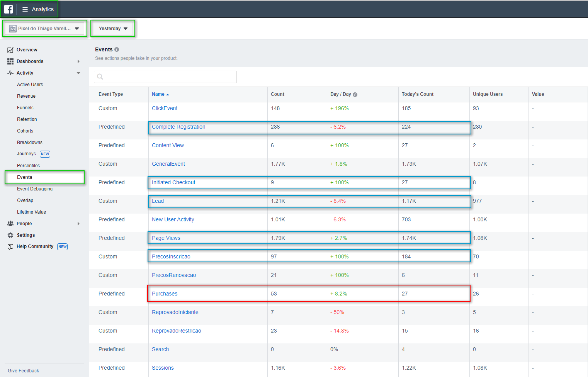This screenshot has height=377, width=588.
Task: Click the Overview chart icon in sidebar
Action: [x=10, y=50]
